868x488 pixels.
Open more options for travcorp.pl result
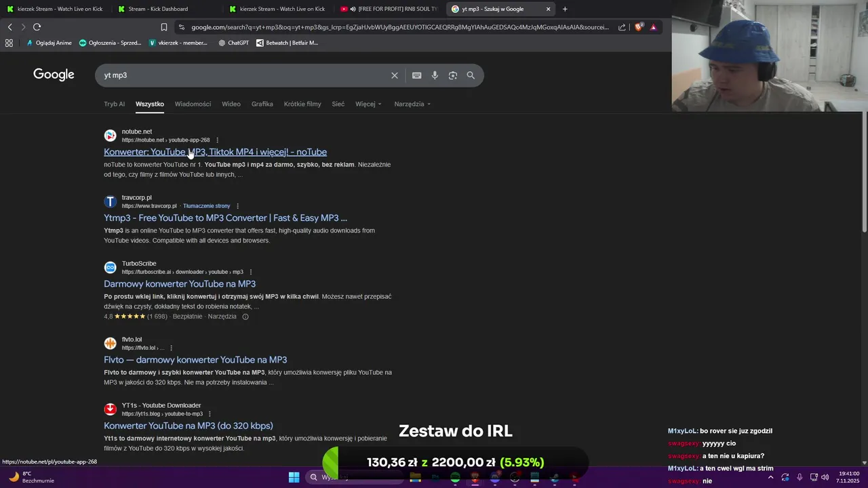[x=237, y=206]
